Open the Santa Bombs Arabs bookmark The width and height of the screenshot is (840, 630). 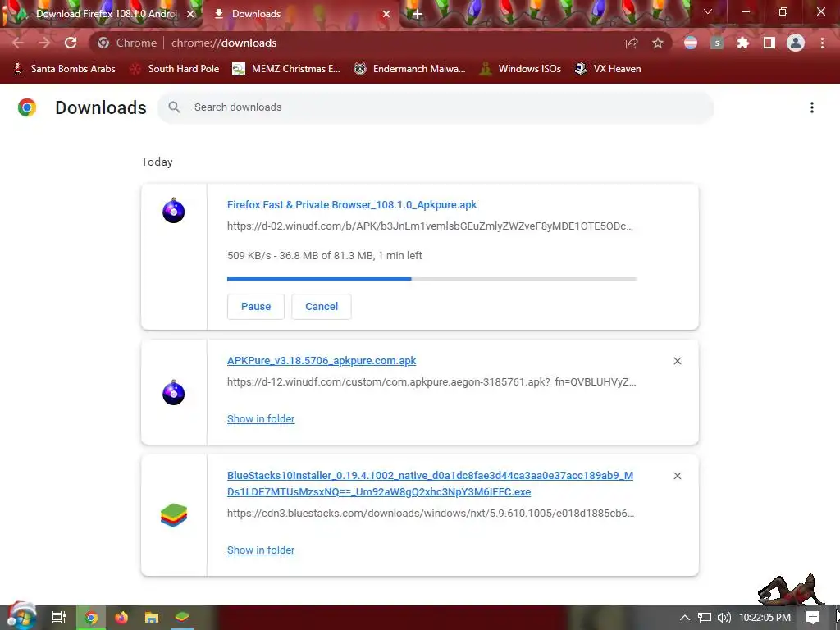64,69
